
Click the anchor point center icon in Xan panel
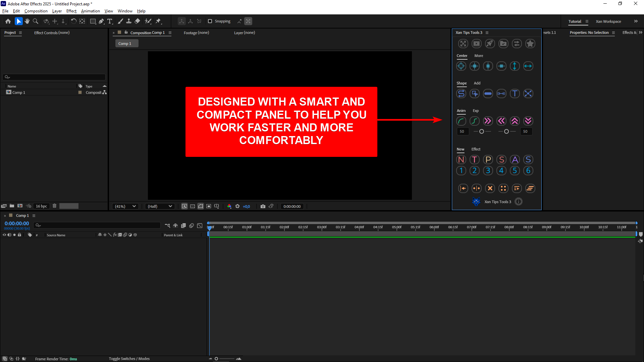461,66
